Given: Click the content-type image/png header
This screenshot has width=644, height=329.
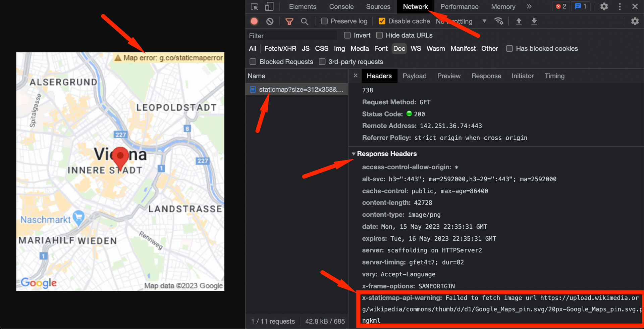Looking at the screenshot, I should (401, 215).
